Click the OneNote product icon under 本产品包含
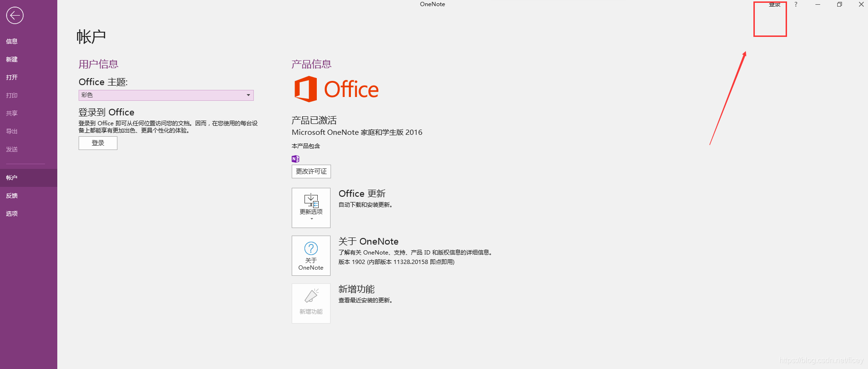This screenshot has height=369, width=868. click(x=295, y=158)
